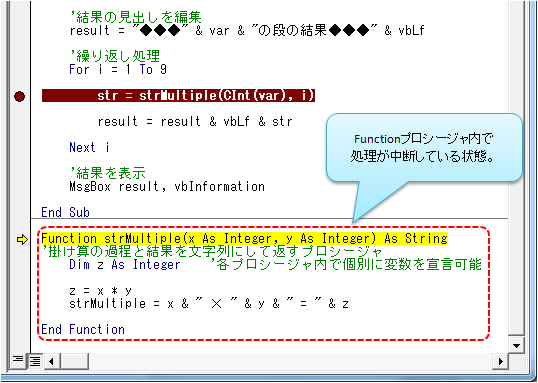Viewport: 538px width, 383px height.
Task: Click the '結果の見出しを編集' comment
Action: (x=136, y=18)
